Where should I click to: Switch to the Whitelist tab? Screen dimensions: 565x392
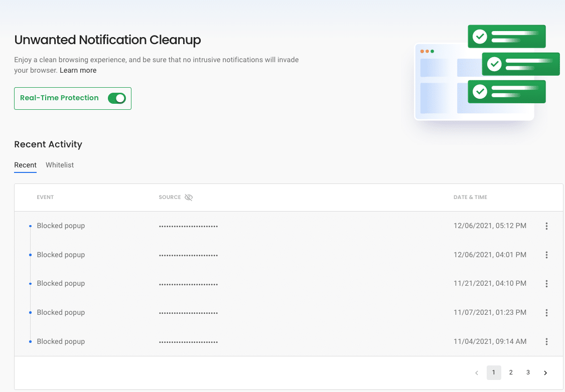(59, 165)
